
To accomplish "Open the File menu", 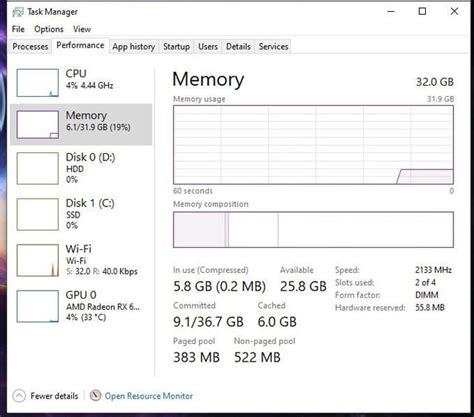I will (x=18, y=29).
